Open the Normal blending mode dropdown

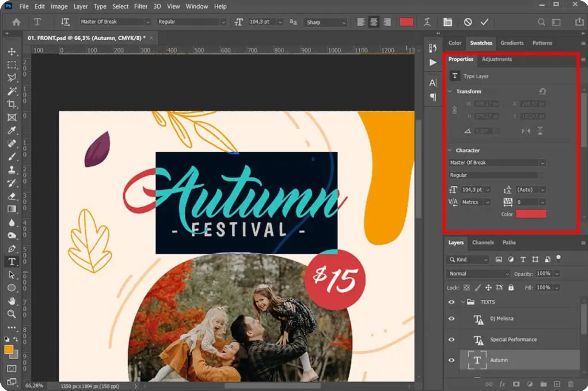click(478, 274)
